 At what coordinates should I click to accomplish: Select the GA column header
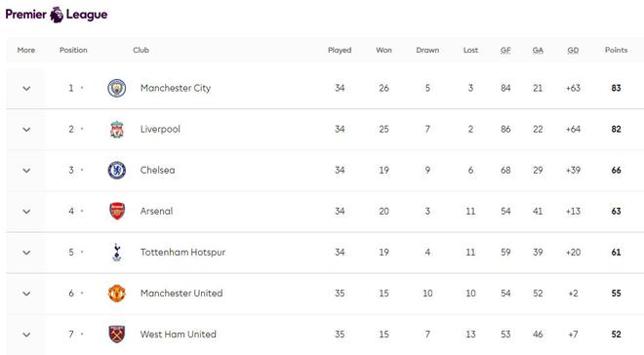[x=538, y=50]
